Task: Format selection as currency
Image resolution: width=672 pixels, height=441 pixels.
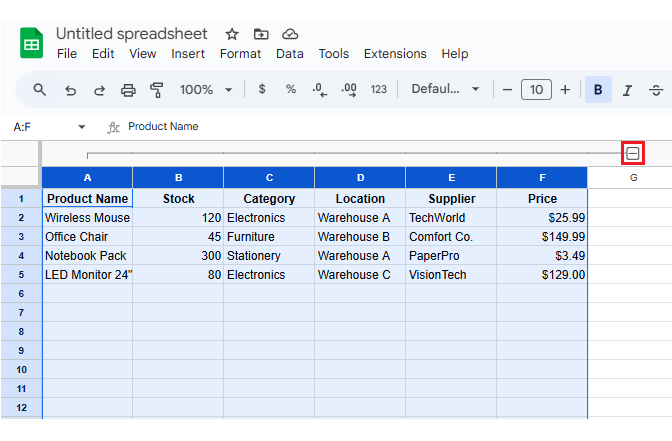Action: [x=262, y=90]
